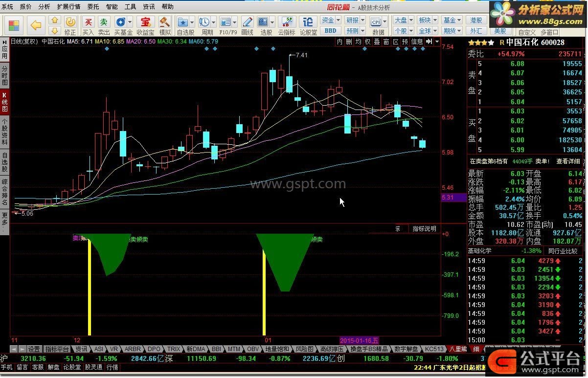This screenshot has width=588, height=378.
Task: Toggle the 信息 info option
Action: point(417,42)
